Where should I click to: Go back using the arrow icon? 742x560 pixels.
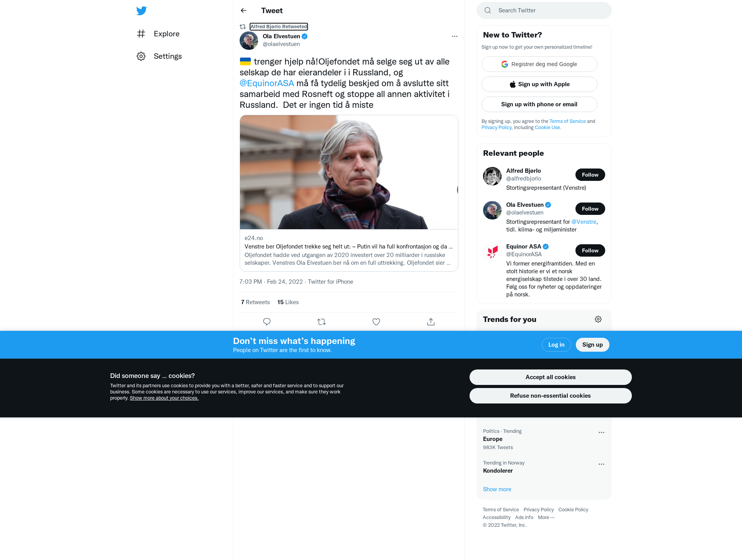(243, 10)
